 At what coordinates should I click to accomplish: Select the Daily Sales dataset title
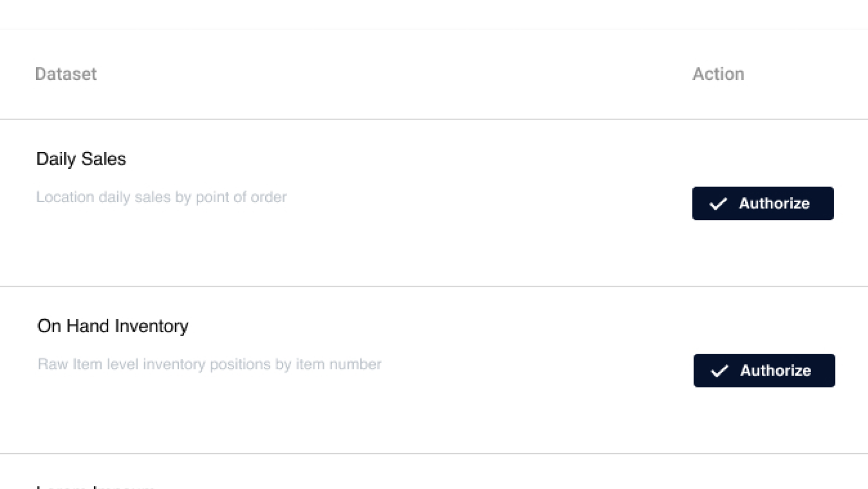coord(81,159)
